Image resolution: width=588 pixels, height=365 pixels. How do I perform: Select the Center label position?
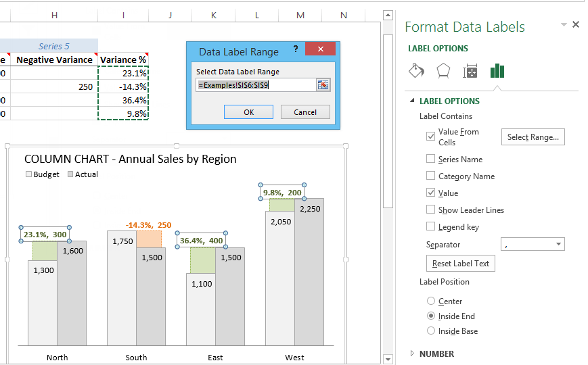pos(431,301)
